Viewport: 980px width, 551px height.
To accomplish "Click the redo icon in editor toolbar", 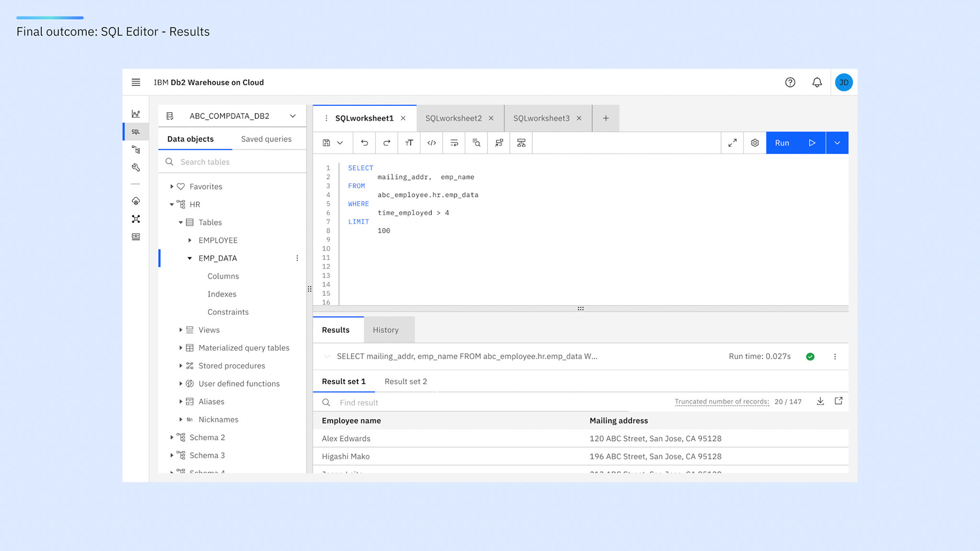I will (387, 143).
